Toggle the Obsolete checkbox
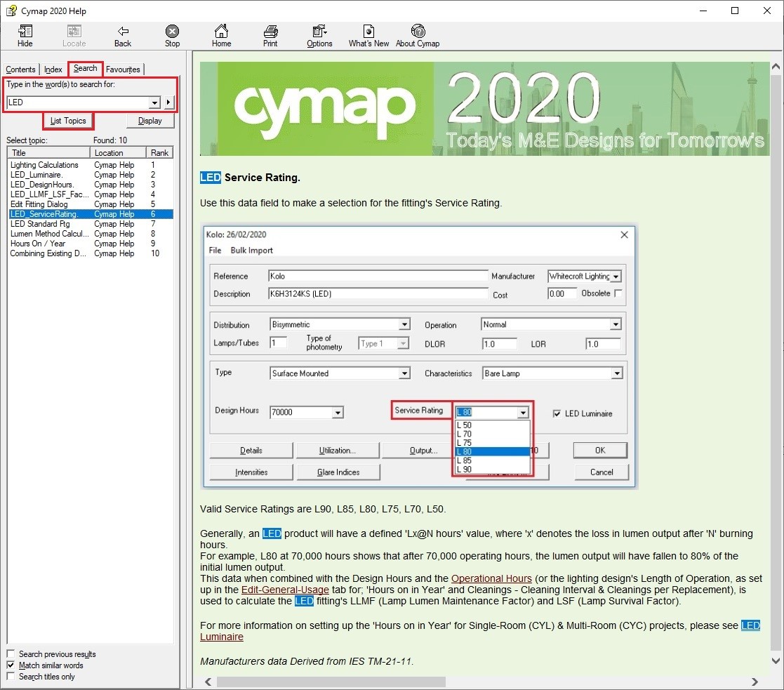Screen dimensions: 784x690 (618, 293)
